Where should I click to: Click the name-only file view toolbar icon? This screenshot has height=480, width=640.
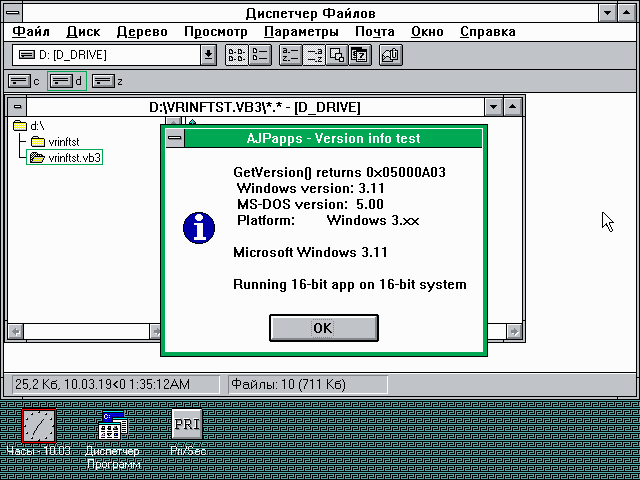click(x=237, y=55)
